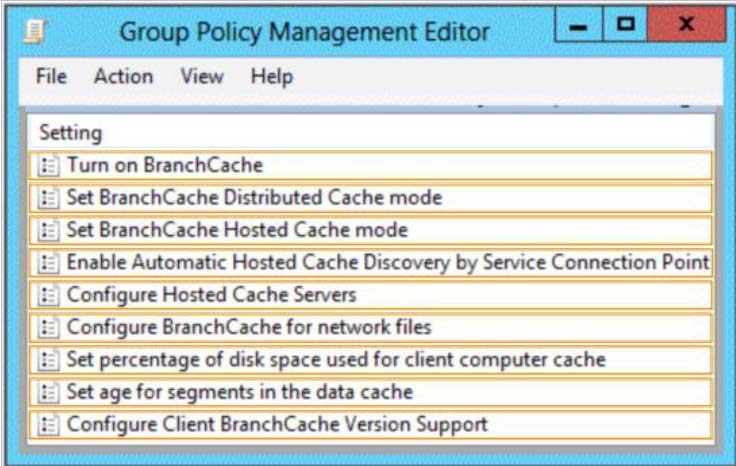This screenshot has height=466, width=736.
Task: Open the File menu
Action: click(x=51, y=76)
